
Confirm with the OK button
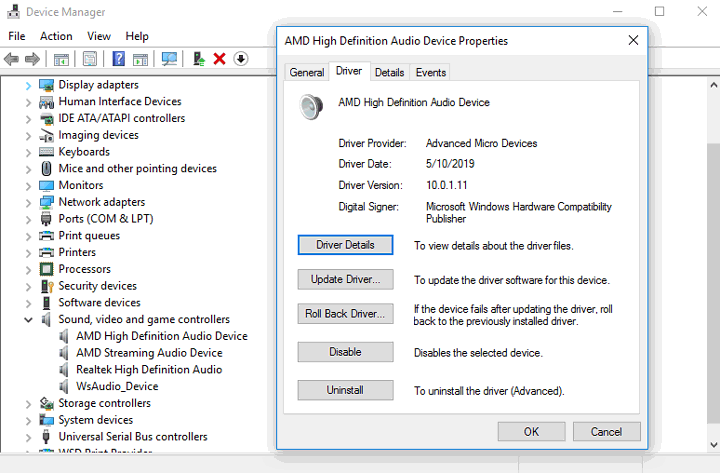tap(531, 432)
